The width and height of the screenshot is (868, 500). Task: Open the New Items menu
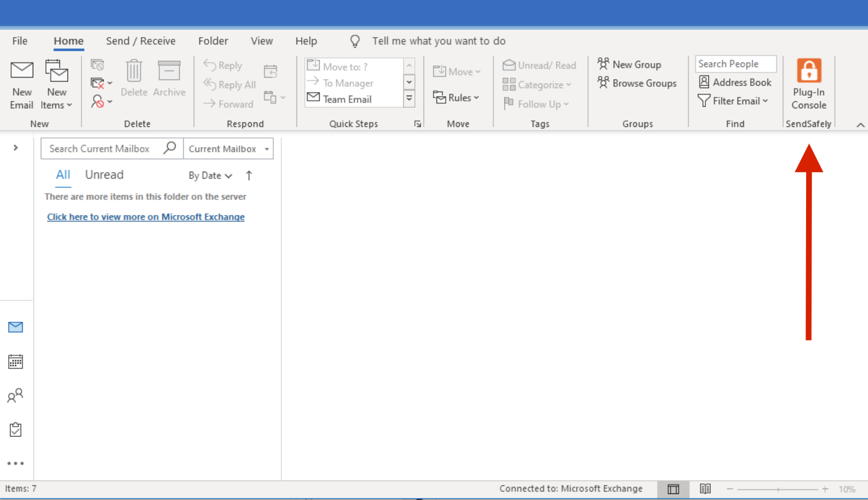pos(56,85)
